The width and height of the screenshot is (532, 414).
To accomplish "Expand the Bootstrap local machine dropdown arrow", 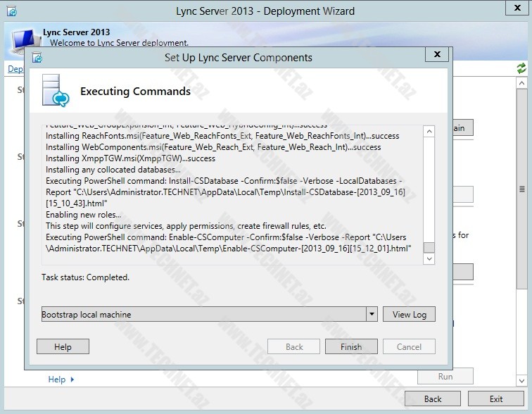I will click(372, 314).
